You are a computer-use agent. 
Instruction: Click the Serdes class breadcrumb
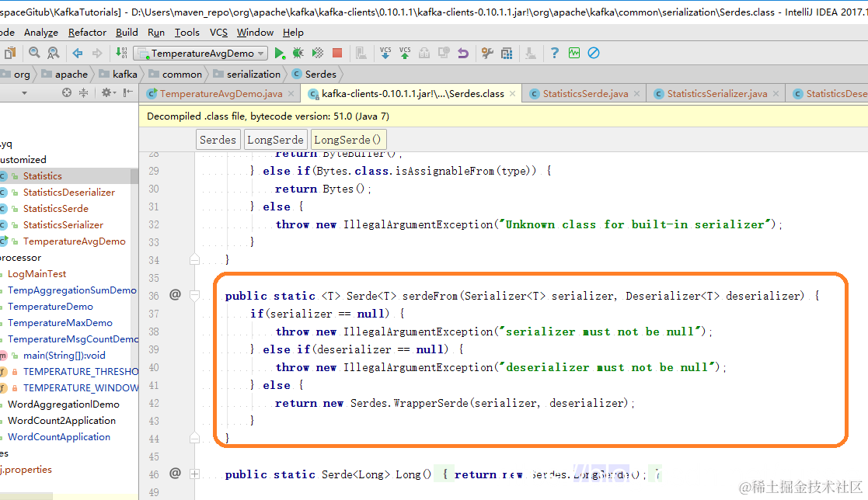pos(315,74)
